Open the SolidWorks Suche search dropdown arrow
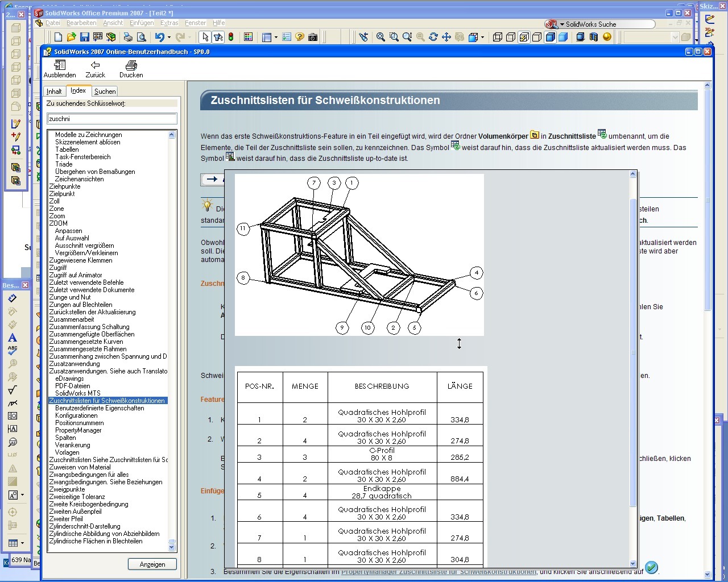The width and height of the screenshot is (728, 582). (x=561, y=24)
